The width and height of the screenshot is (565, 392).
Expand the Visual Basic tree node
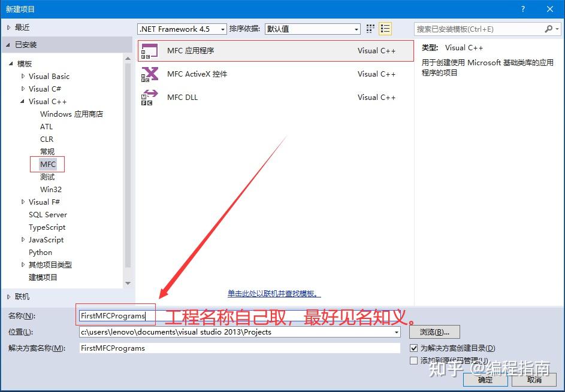[22, 76]
